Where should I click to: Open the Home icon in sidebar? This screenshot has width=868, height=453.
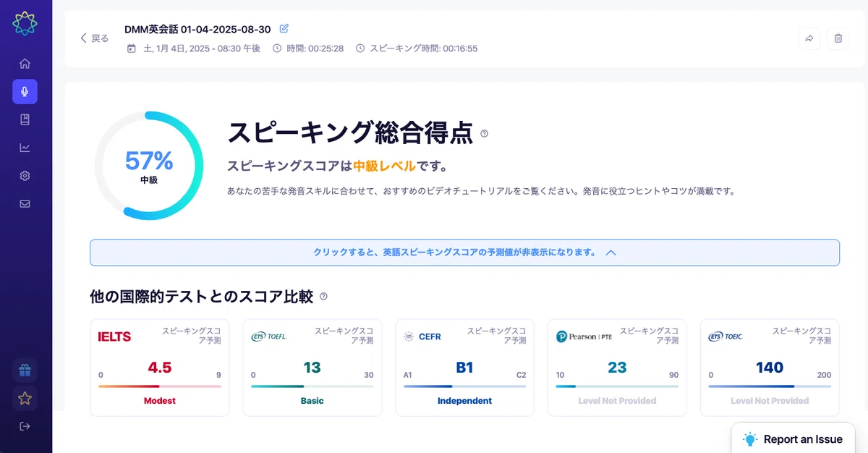(x=25, y=64)
